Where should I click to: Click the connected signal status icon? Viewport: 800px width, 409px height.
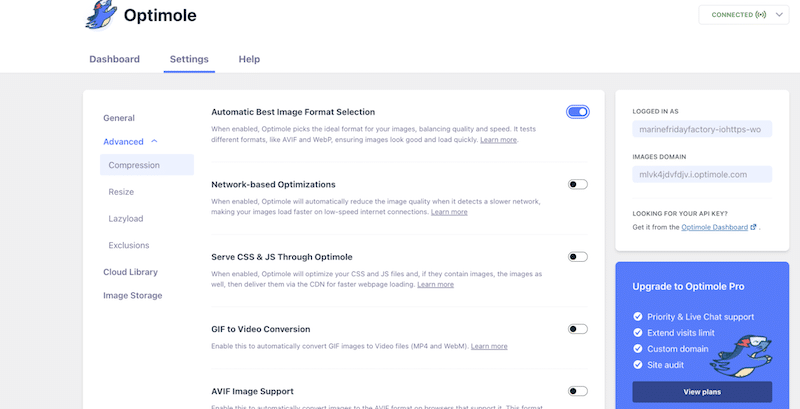(x=762, y=15)
